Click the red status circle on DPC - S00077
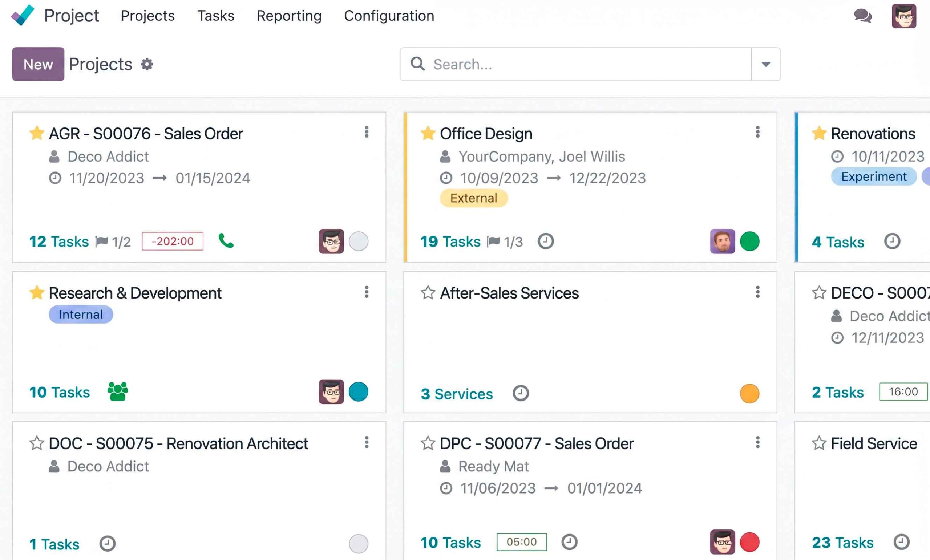 (749, 542)
